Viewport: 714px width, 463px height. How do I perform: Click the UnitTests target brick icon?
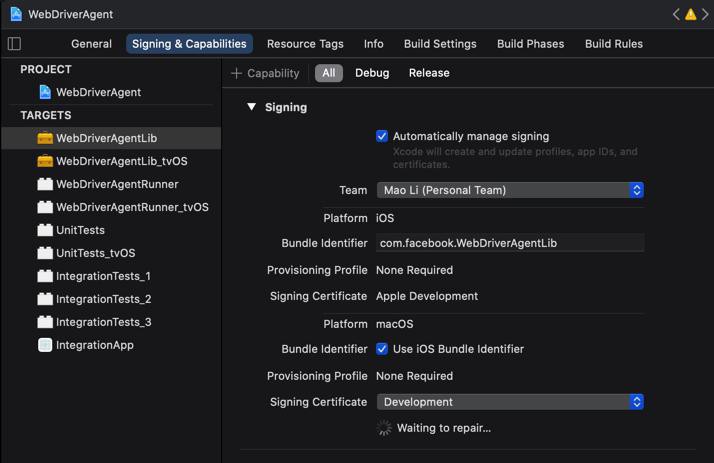[x=45, y=230]
